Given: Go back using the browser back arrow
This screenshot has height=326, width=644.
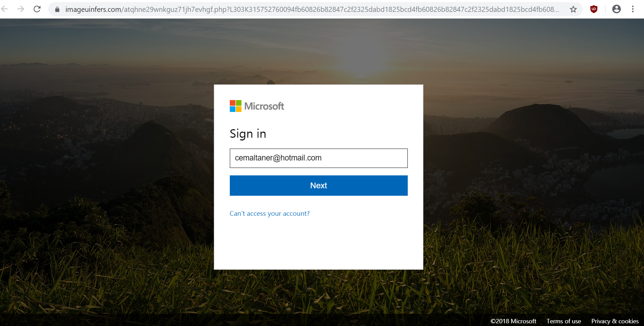Looking at the screenshot, I should click(5, 9).
